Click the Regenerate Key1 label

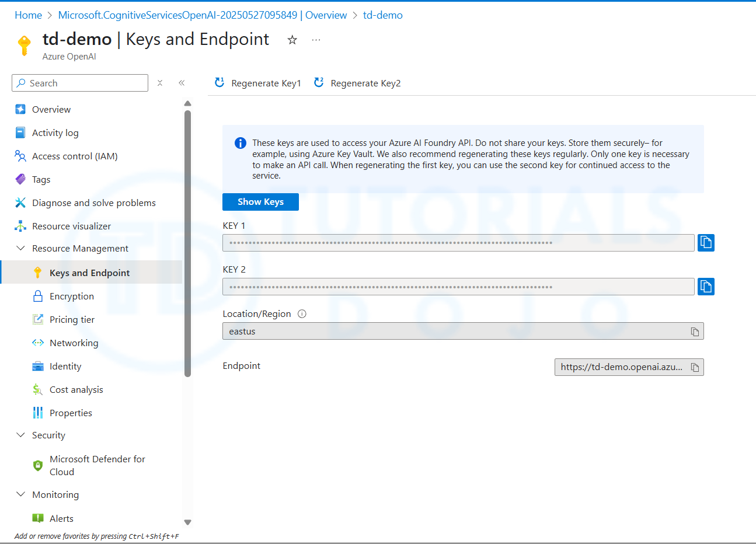[266, 83]
